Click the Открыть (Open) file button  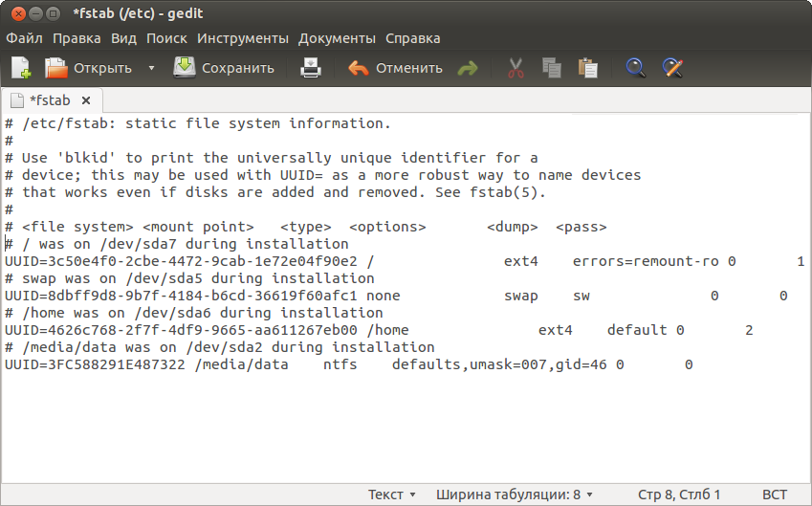click(x=89, y=68)
